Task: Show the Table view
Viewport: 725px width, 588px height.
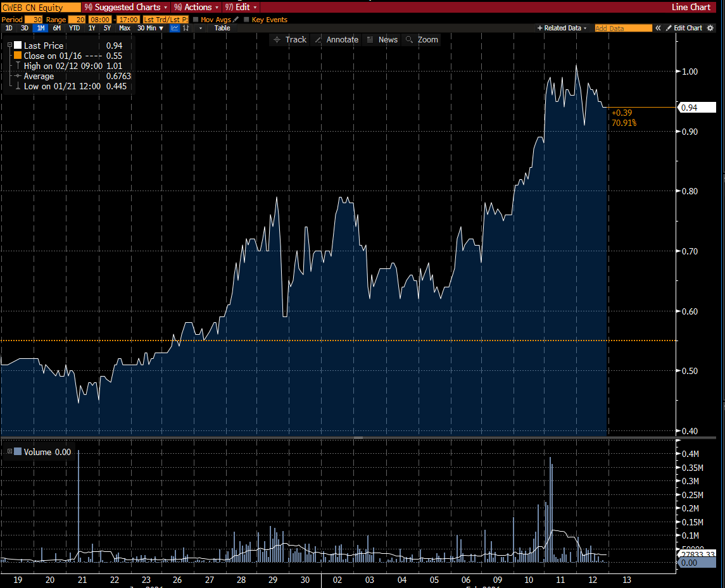Action: click(222, 28)
